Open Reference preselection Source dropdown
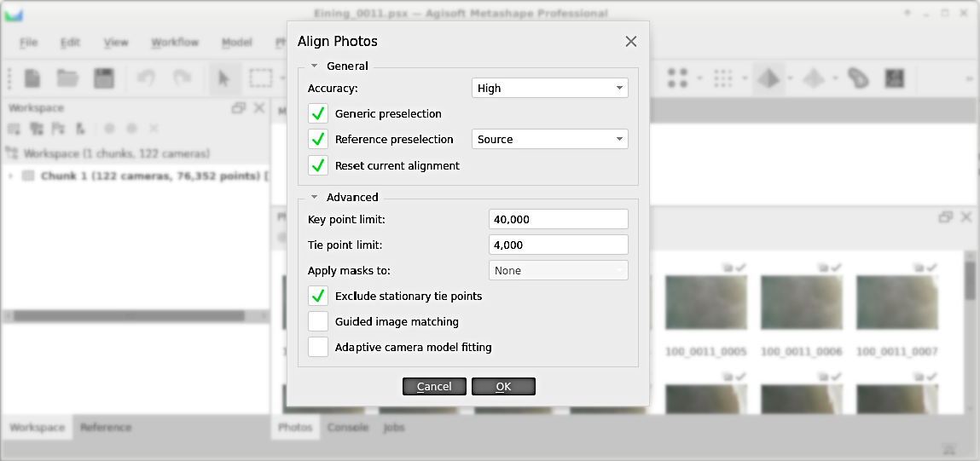 pyautogui.click(x=549, y=139)
